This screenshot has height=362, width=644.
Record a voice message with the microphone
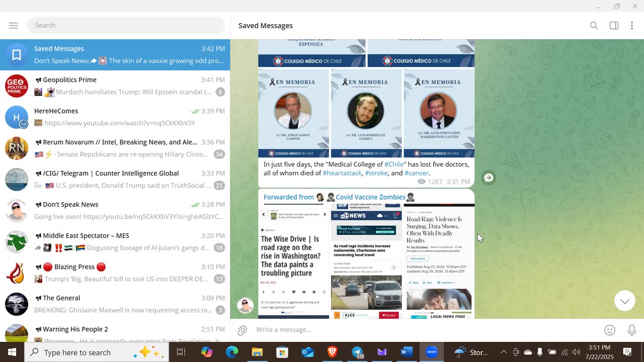click(632, 330)
